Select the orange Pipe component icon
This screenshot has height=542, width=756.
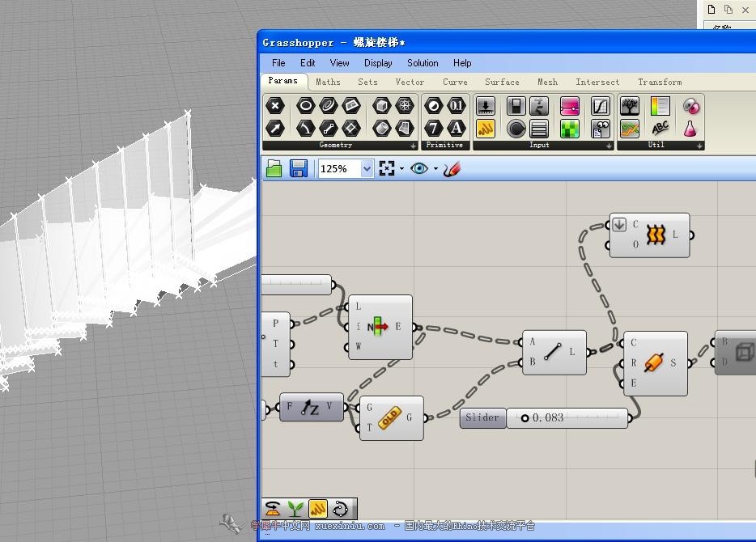coord(654,362)
